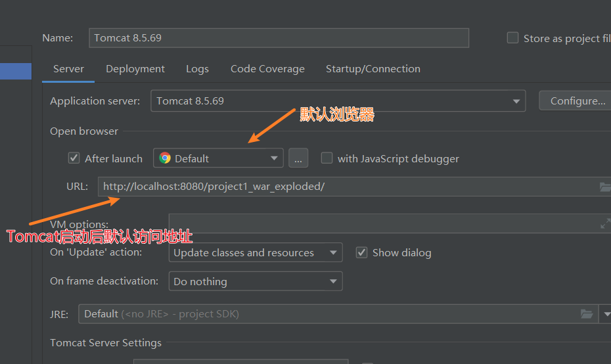The width and height of the screenshot is (611, 364).
Task: Click the Chrome icon in browser selector
Action: pyautogui.click(x=165, y=158)
